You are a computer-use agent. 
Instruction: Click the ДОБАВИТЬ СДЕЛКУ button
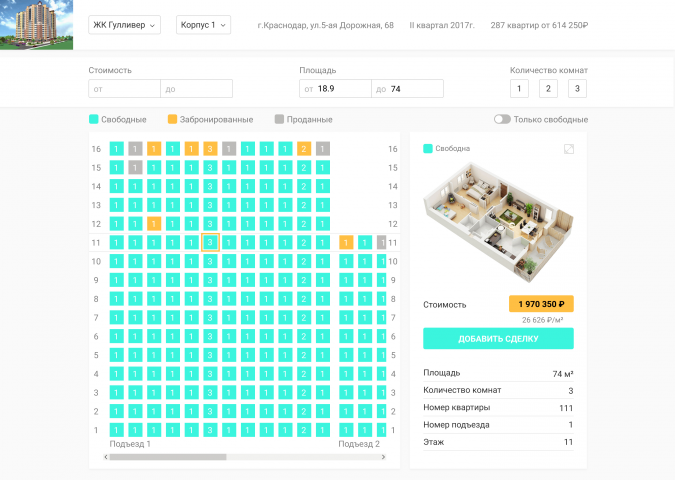point(498,338)
